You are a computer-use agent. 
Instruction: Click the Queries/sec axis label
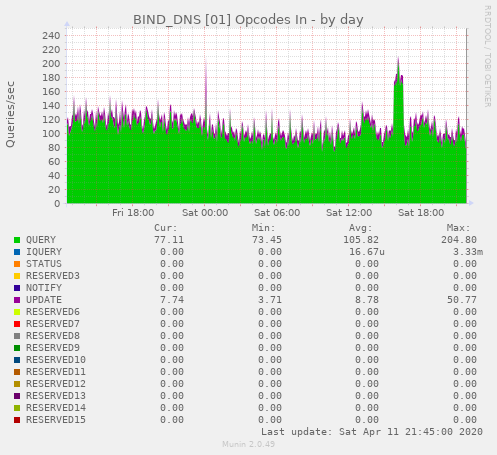(x=10, y=114)
